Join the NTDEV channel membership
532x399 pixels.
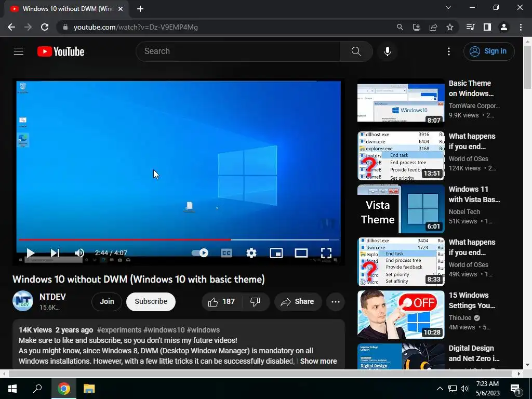click(107, 302)
